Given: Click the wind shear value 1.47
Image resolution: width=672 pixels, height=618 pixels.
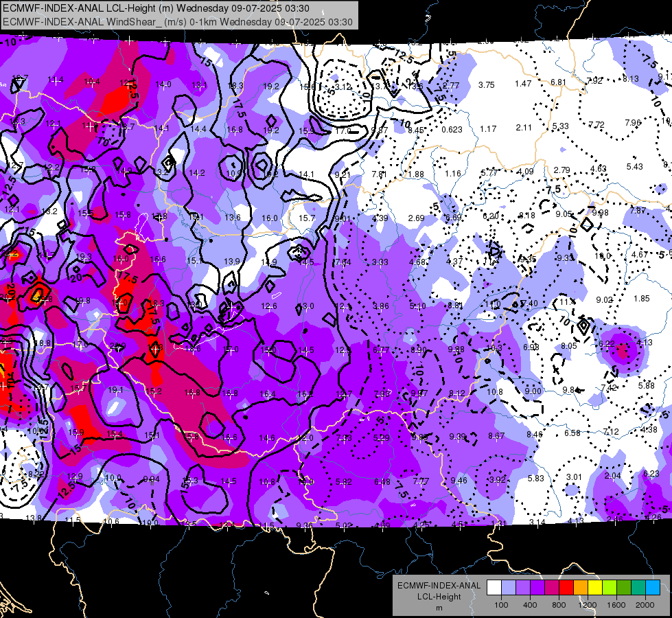Looking at the screenshot, I should pyautogui.click(x=523, y=84).
